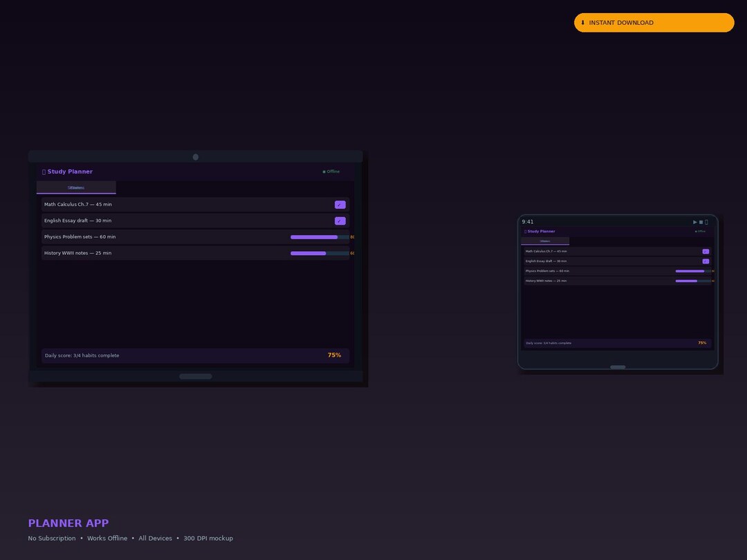Tap the Offline status indicator on the tablet
This screenshot has height=560, width=747.
click(x=700, y=232)
